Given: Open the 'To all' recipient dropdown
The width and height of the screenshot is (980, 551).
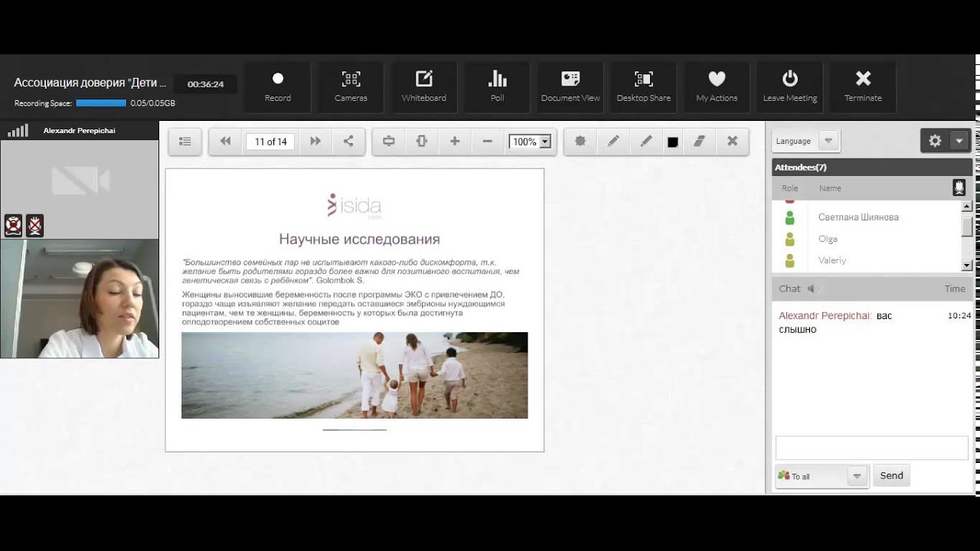Looking at the screenshot, I should (821, 476).
